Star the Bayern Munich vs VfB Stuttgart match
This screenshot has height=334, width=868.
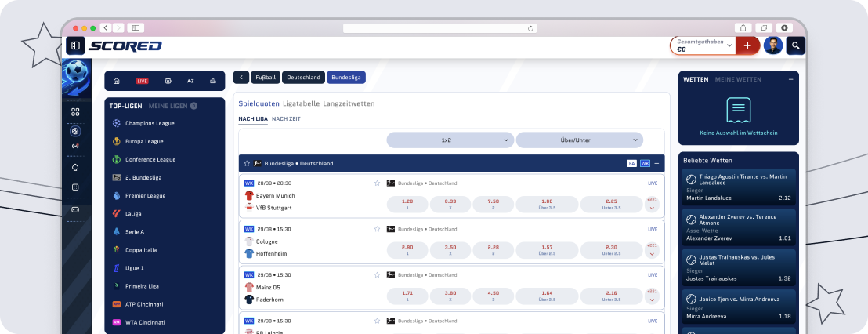coord(377,183)
